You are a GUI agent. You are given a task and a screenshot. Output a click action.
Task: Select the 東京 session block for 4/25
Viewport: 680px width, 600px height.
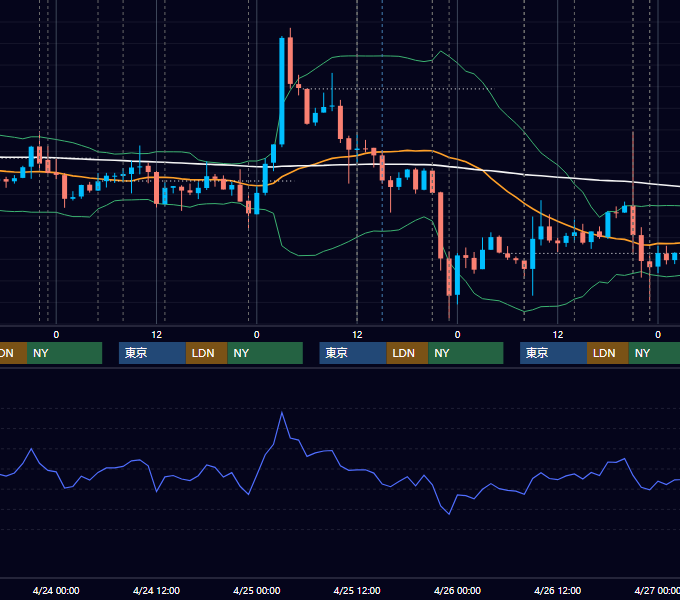tap(353, 353)
